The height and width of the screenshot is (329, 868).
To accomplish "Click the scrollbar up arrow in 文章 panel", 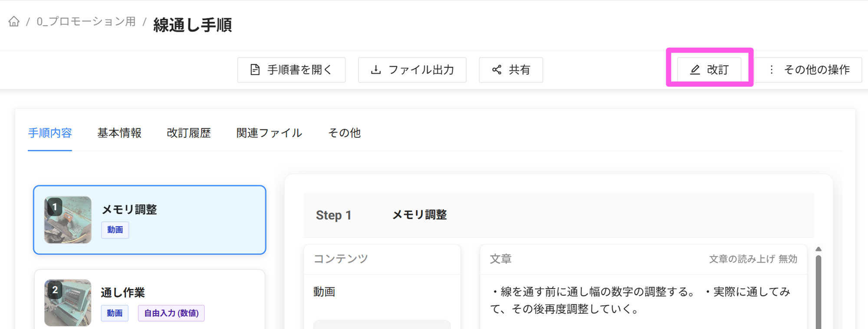I will coord(818,249).
